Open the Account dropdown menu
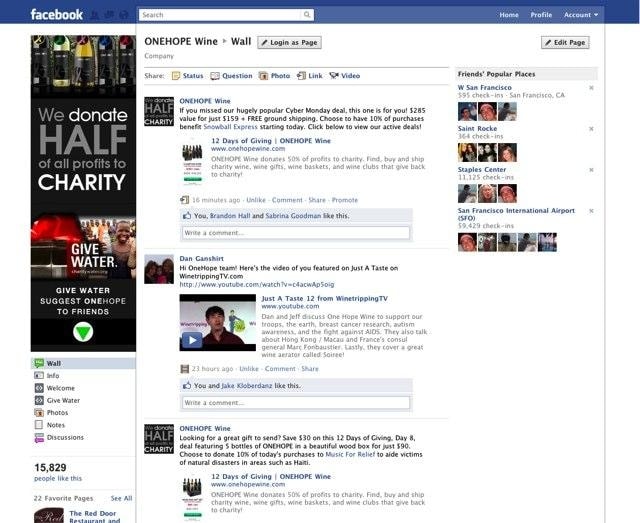 pyautogui.click(x=581, y=15)
